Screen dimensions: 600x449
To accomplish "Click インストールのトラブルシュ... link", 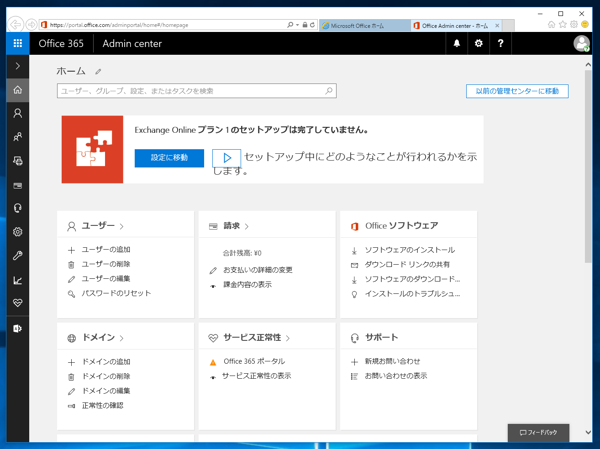I will coord(412,294).
